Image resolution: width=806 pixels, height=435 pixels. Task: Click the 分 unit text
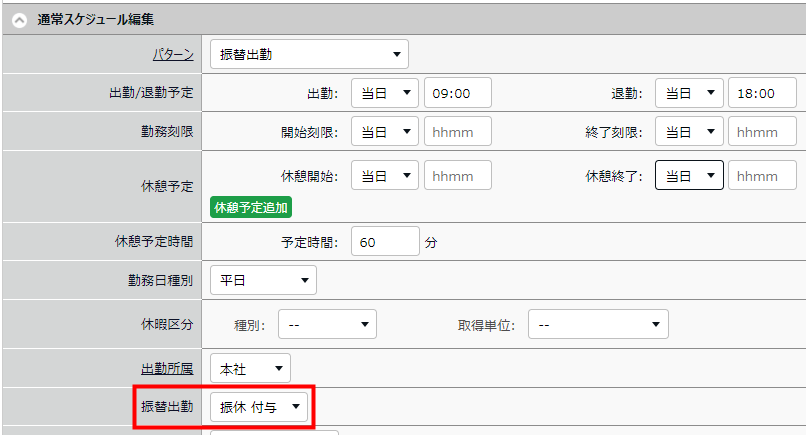(431, 242)
